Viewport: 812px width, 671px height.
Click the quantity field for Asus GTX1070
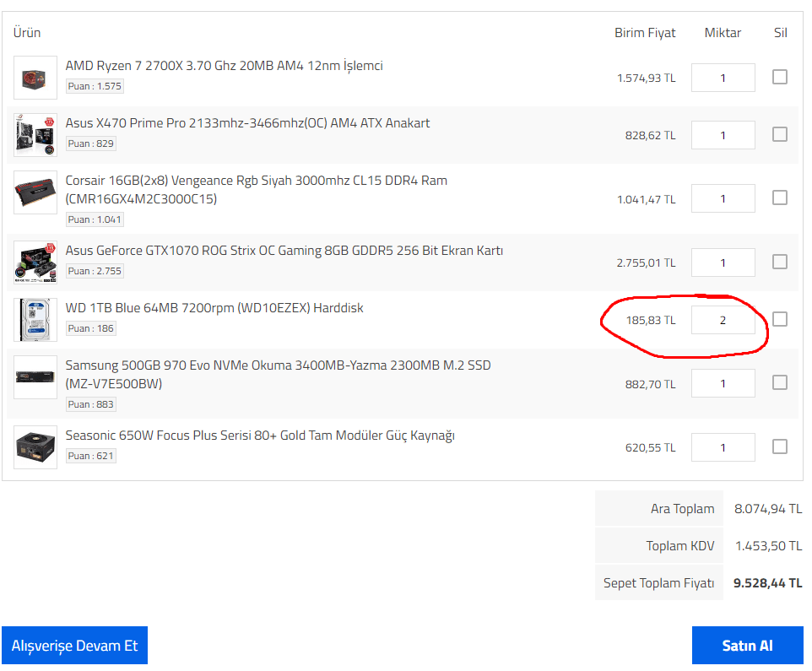pyautogui.click(x=723, y=262)
